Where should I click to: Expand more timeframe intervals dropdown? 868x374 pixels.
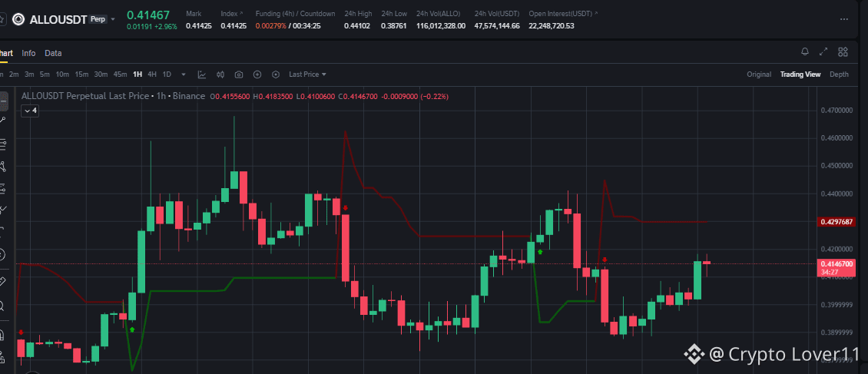[x=184, y=74]
